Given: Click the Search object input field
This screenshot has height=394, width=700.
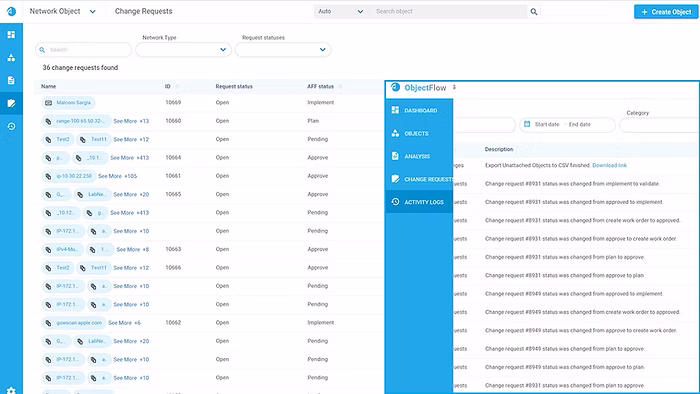Looking at the screenshot, I should point(449,12).
